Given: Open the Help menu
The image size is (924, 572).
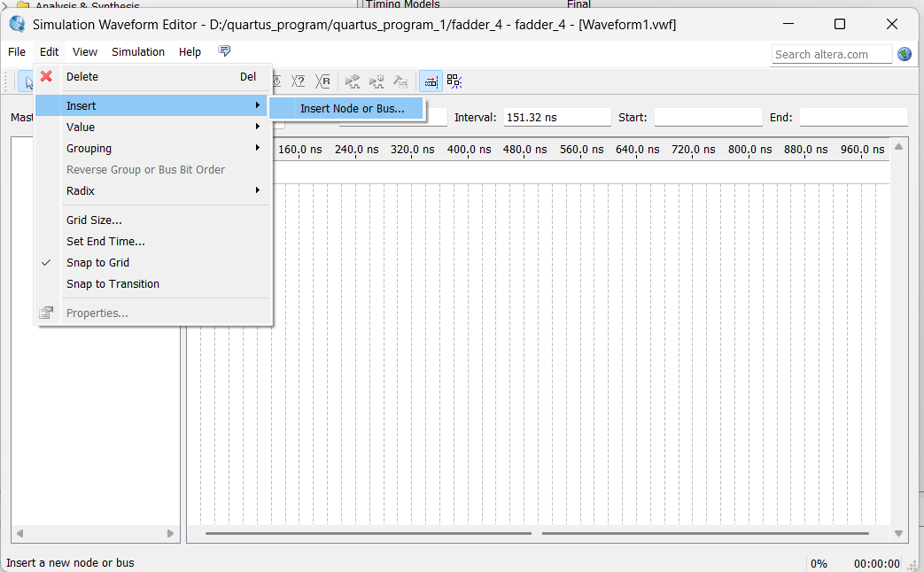Looking at the screenshot, I should [190, 52].
